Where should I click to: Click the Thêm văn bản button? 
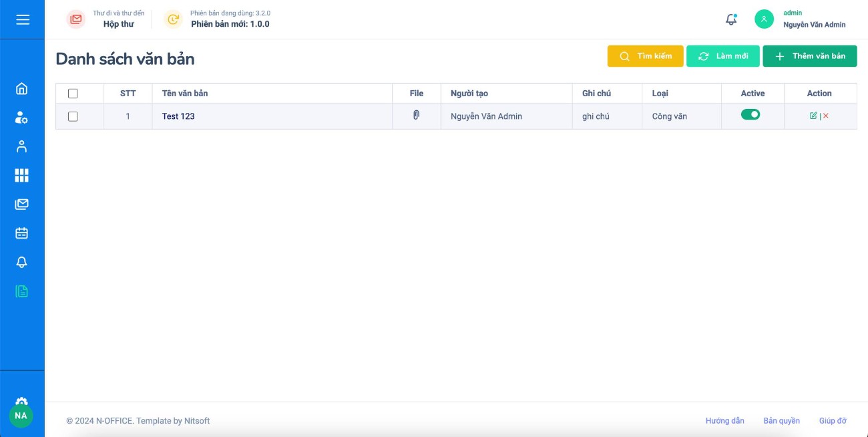click(809, 56)
